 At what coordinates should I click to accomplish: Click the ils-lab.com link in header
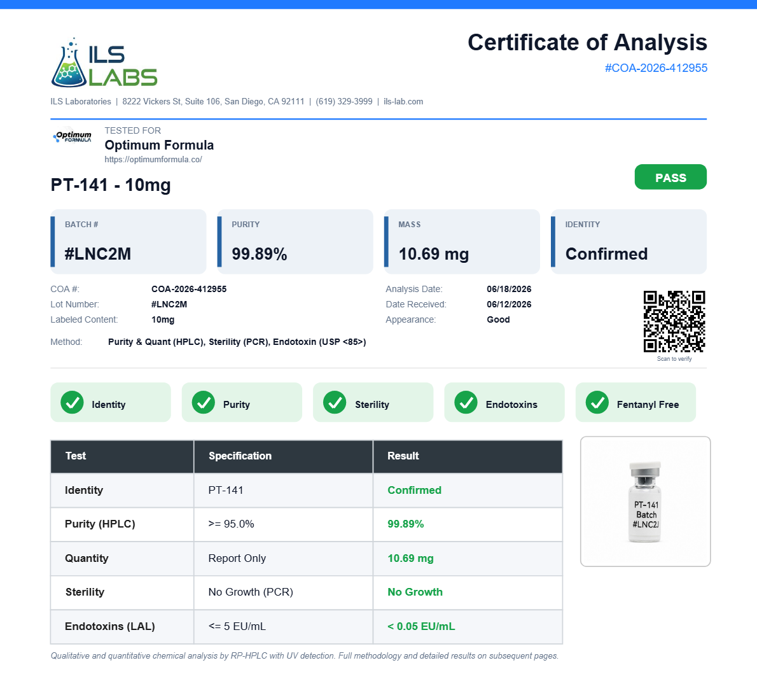403,101
